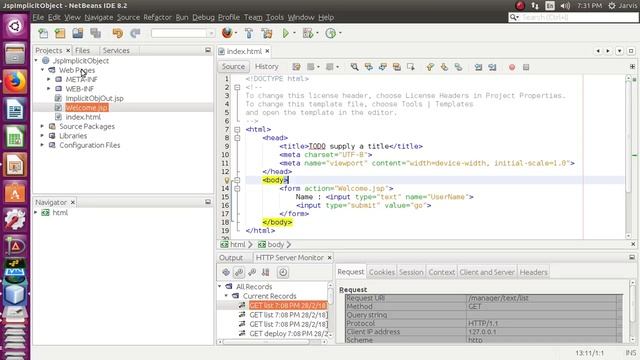
Task: Click the Shift Line Left icon
Action: (x=478, y=67)
